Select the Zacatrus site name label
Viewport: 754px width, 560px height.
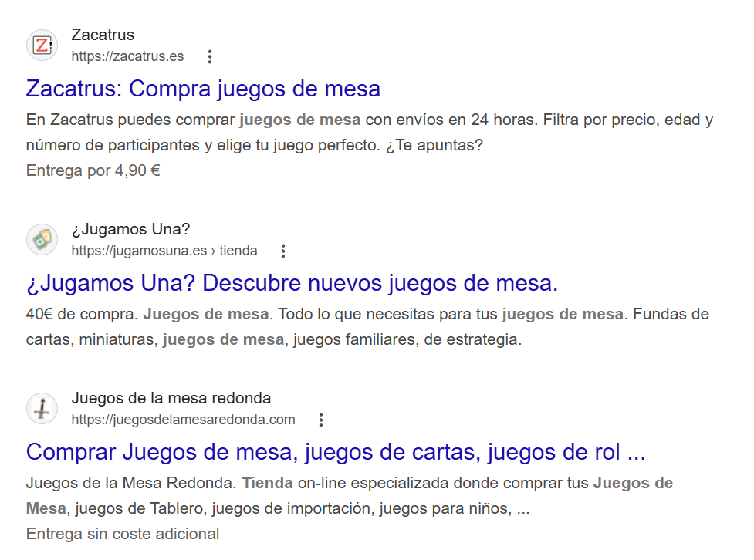(103, 35)
